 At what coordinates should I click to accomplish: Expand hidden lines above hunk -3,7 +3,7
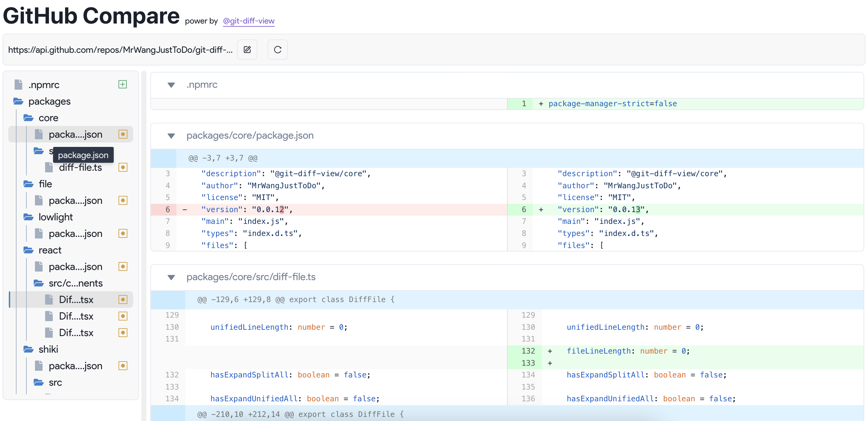pyautogui.click(x=163, y=158)
